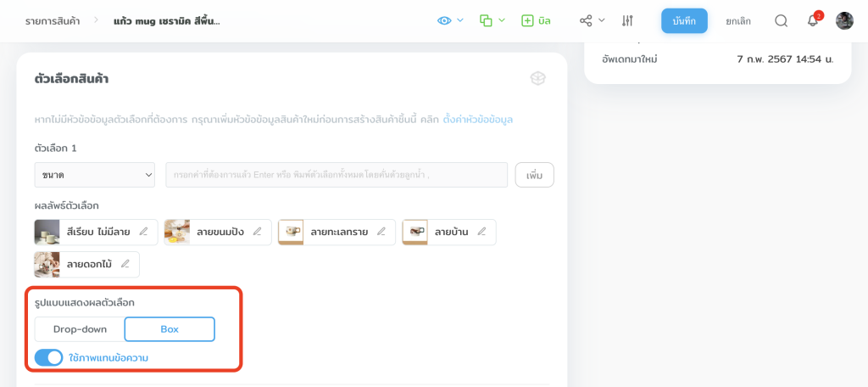Toggle ใช้ภาพแทนข้อความ switch
The width and height of the screenshot is (868, 387).
click(x=49, y=357)
